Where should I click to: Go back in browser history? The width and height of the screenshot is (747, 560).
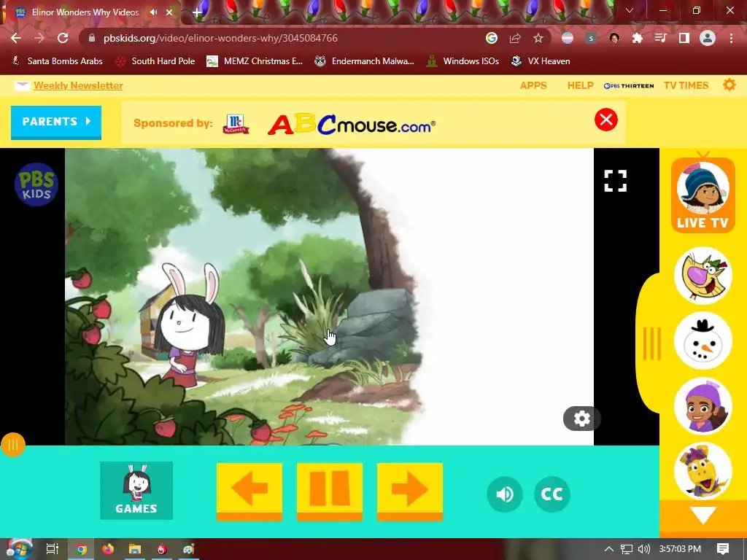tap(16, 38)
